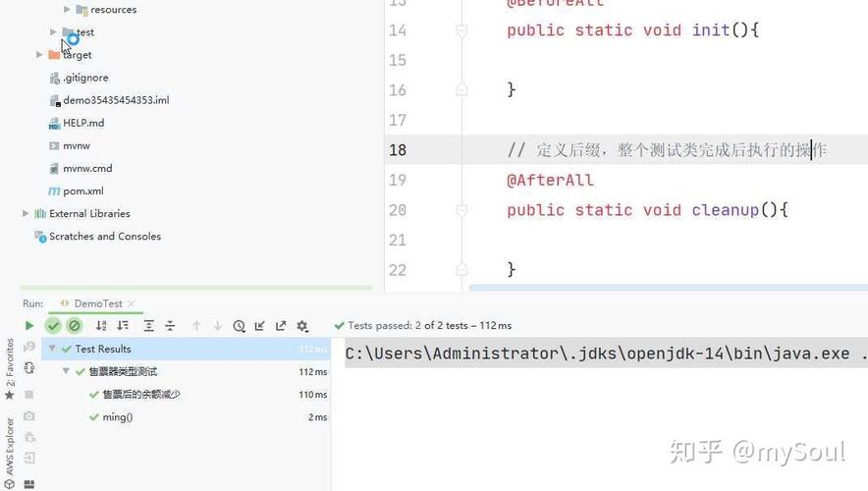Go to next failed test arrow
868x491 pixels.
coord(218,325)
